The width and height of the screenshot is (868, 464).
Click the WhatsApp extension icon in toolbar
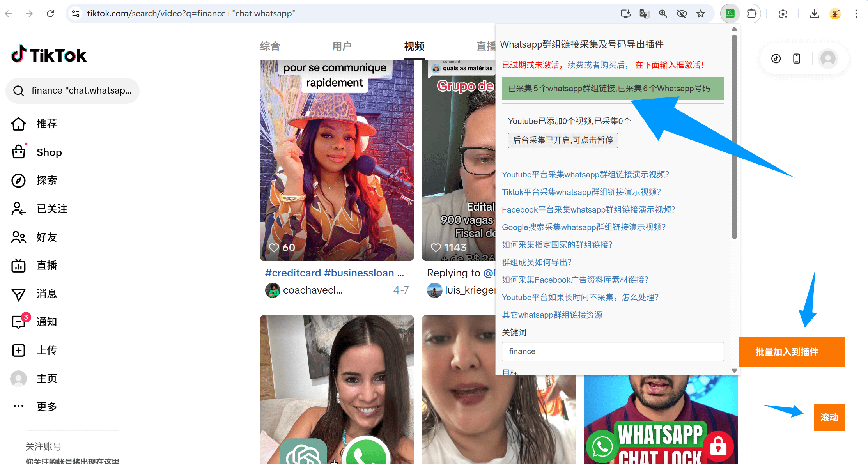(730, 14)
